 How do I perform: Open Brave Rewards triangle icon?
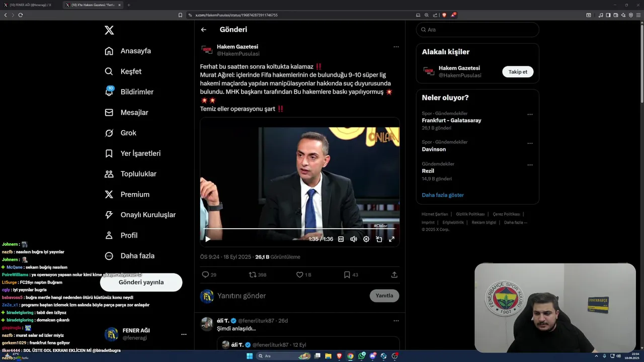pos(453,15)
